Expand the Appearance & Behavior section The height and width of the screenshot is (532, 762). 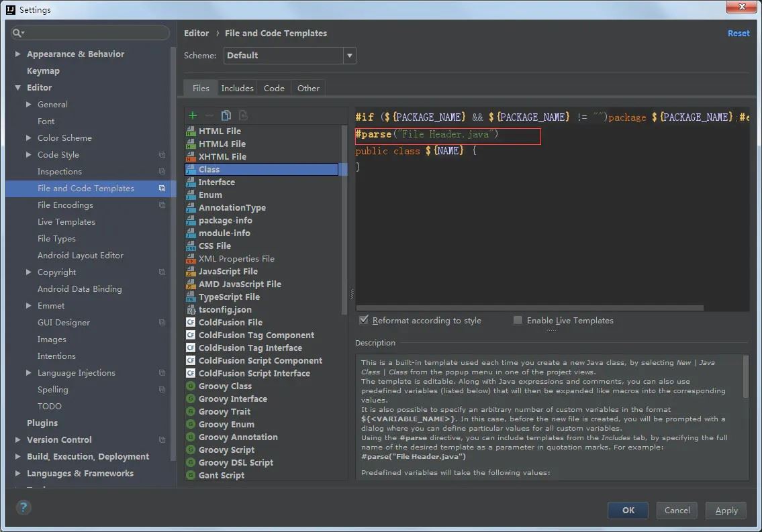point(18,54)
